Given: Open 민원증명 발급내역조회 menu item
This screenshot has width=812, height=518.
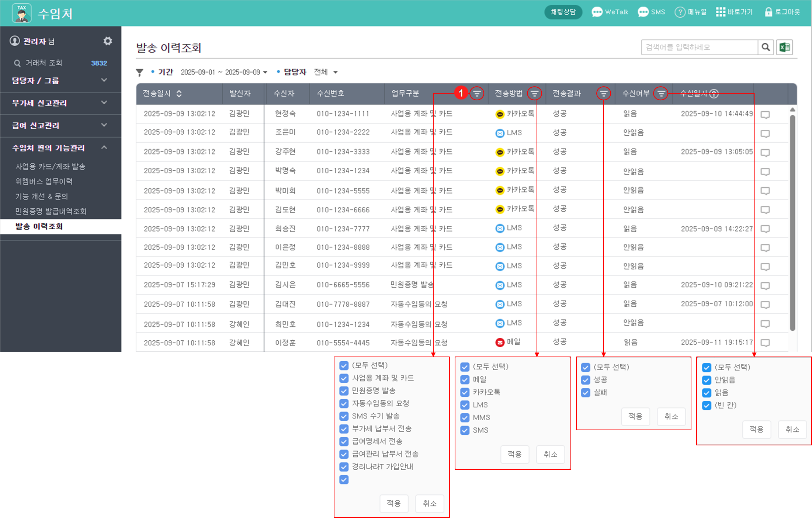Looking at the screenshot, I should pos(51,211).
